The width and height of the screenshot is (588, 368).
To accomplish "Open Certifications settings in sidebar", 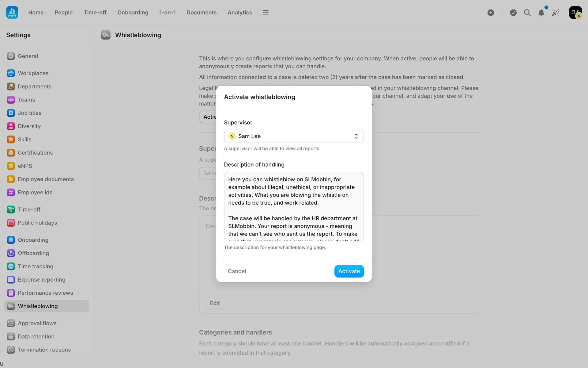I will coord(35,153).
